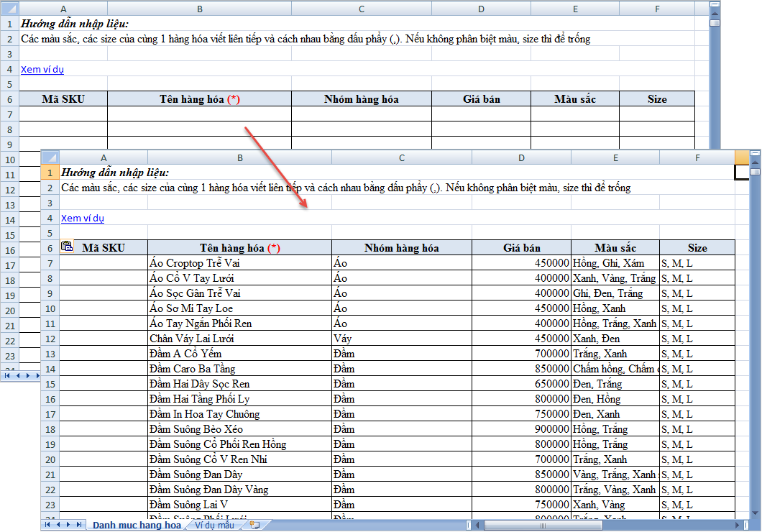The width and height of the screenshot is (762, 532).
Task: Click the horizontal scrollbar thumb in front window
Action: pos(543,526)
